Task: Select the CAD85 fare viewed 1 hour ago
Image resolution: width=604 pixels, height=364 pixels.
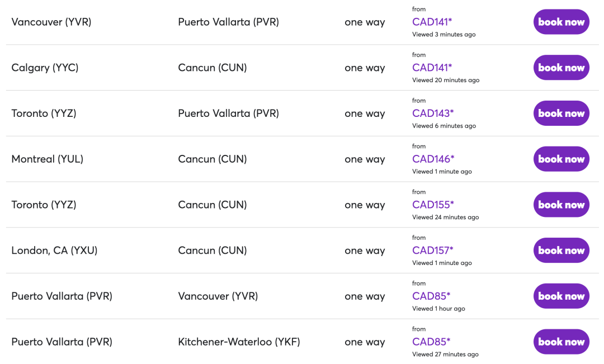Action: coord(431,296)
